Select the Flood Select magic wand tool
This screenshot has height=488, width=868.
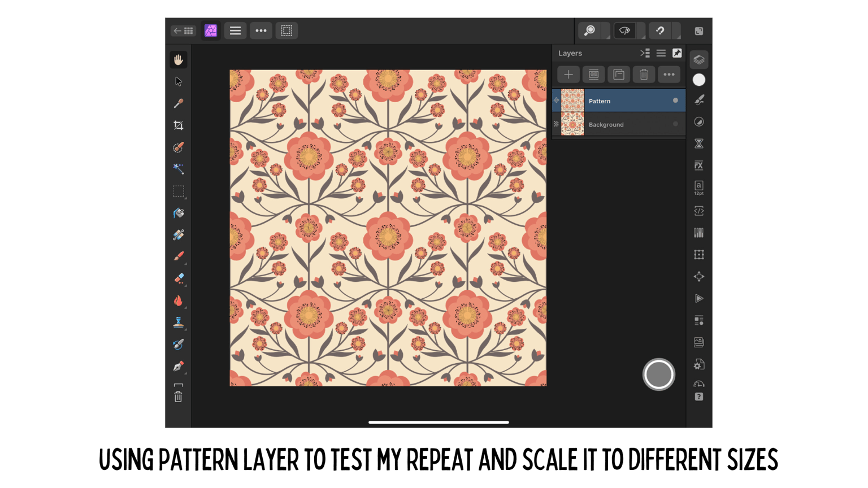pos(179,169)
